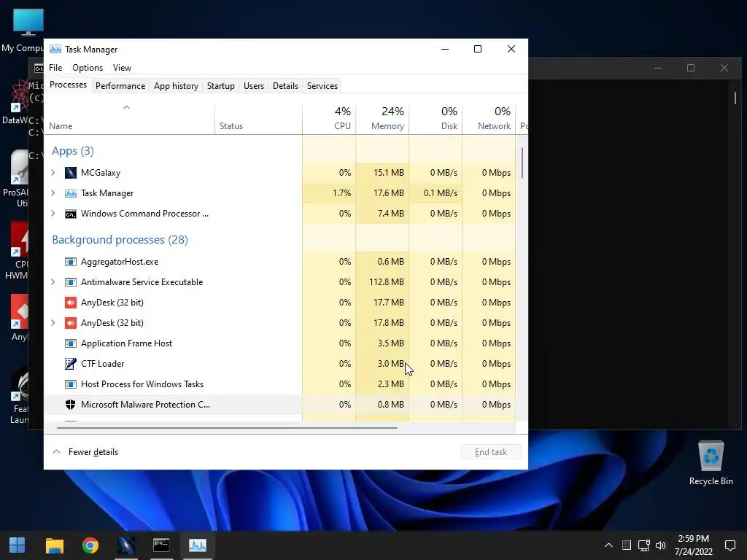Open the notification center icon
The height and width of the screenshot is (560, 747).
[729, 545]
